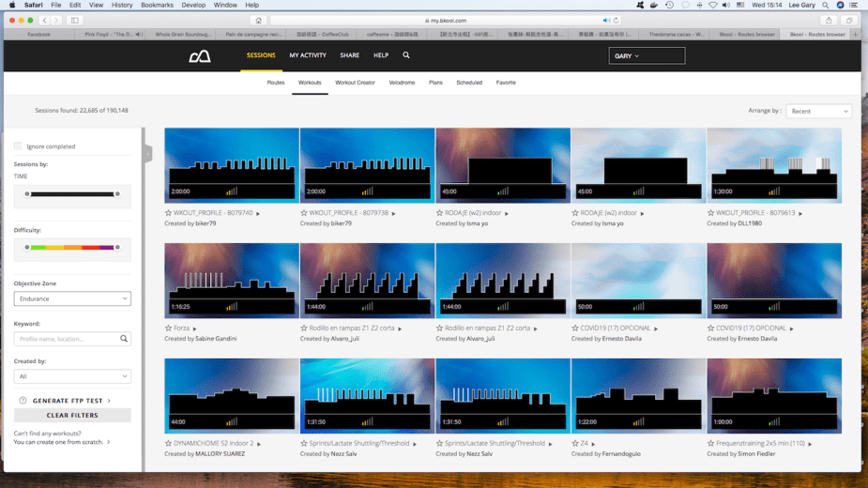Favorite the Forza workout with star
This screenshot has height=488, width=868.
pos(169,328)
